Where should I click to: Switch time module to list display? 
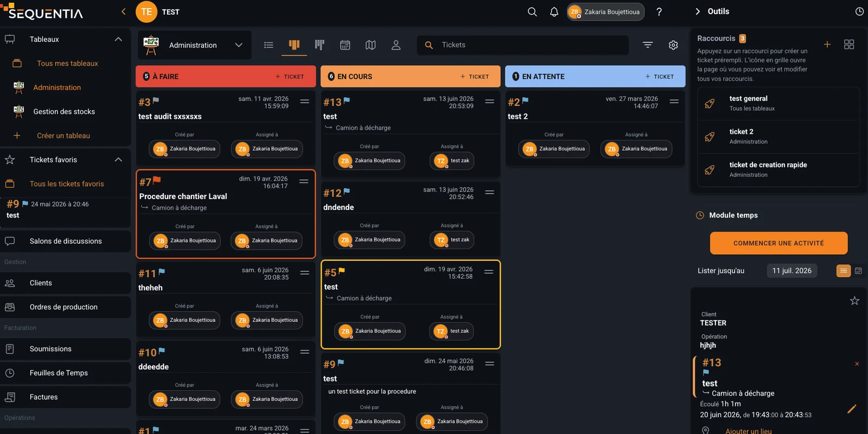[844, 271]
